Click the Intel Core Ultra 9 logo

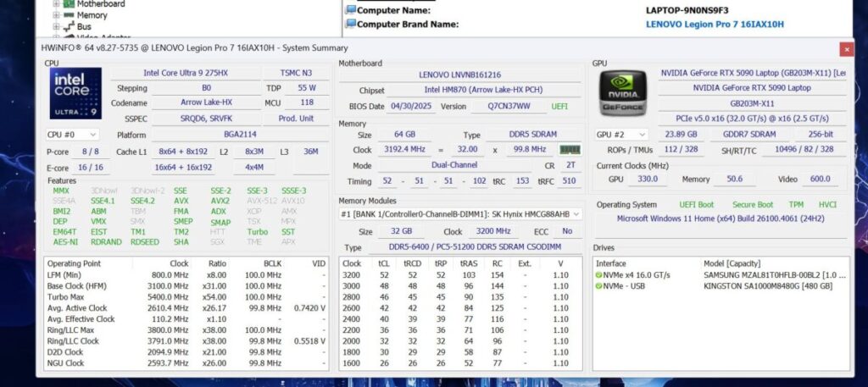coord(75,93)
